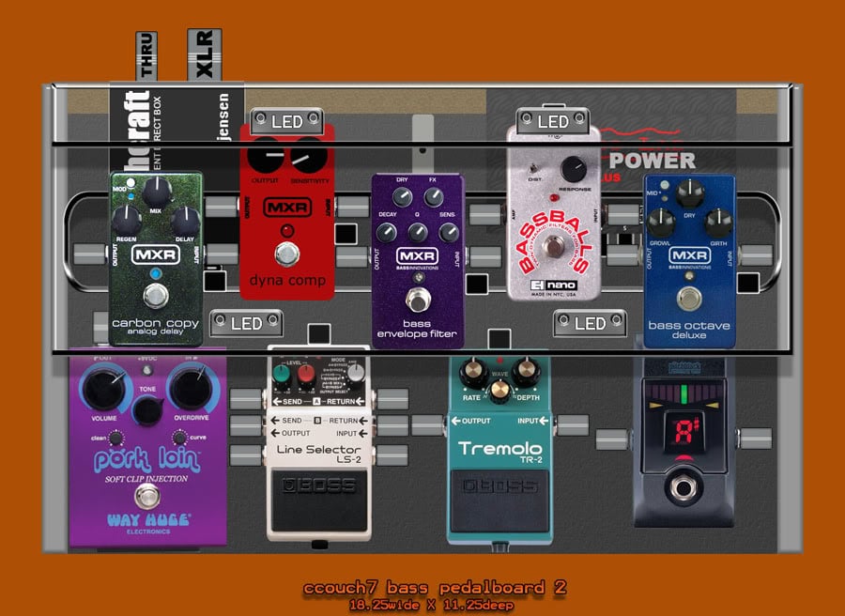Image resolution: width=845 pixels, height=616 pixels.
Task: Turn the Tremolo Depth knob
Action: tap(527, 371)
